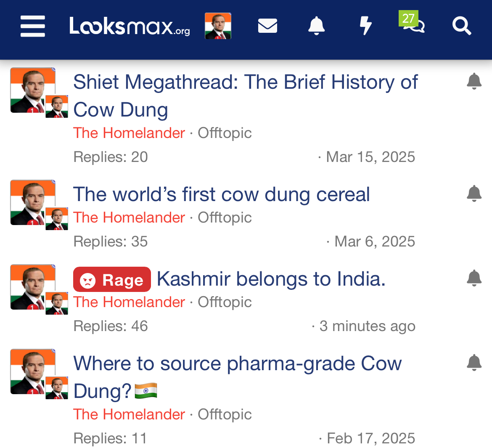Open the account avatar in header
The height and width of the screenshot is (448, 492).
218,26
